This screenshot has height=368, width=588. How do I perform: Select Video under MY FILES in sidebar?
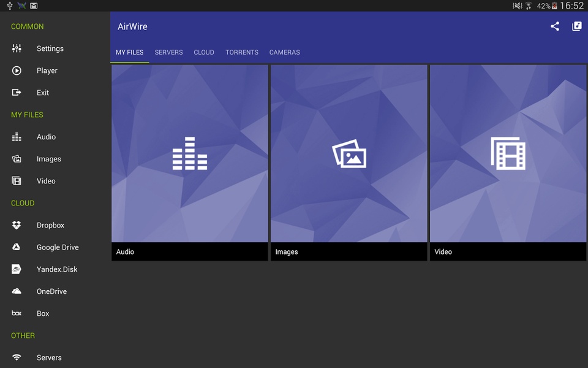(x=55, y=181)
